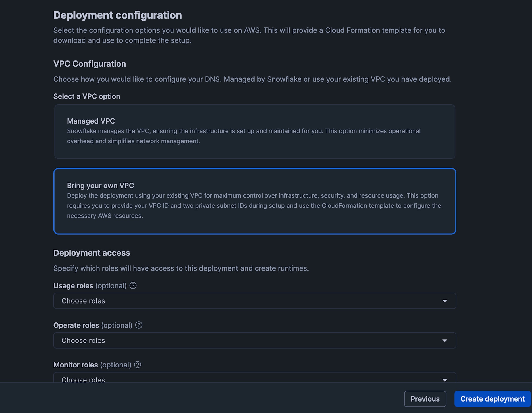Image resolution: width=532 pixels, height=413 pixels.
Task: Go back with the Previous button
Action: [x=425, y=399]
